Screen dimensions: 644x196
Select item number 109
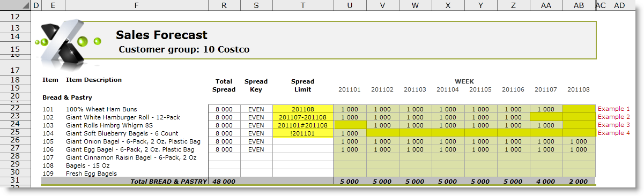[48, 174]
